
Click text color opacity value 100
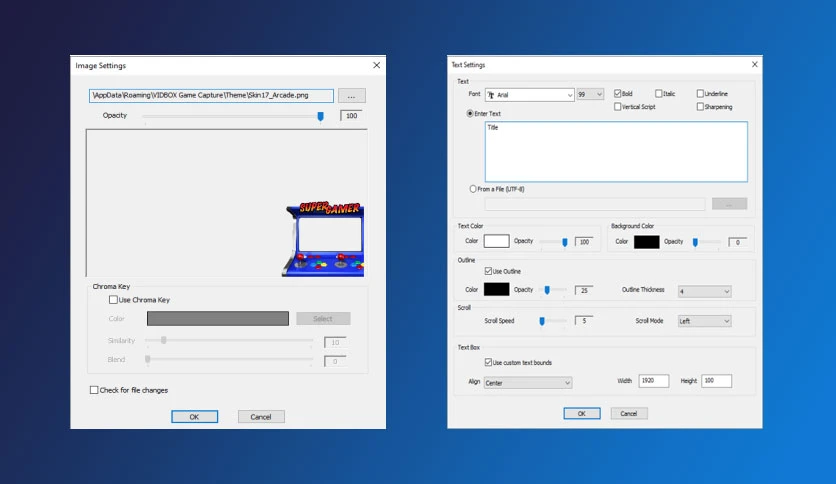coord(584,242)
